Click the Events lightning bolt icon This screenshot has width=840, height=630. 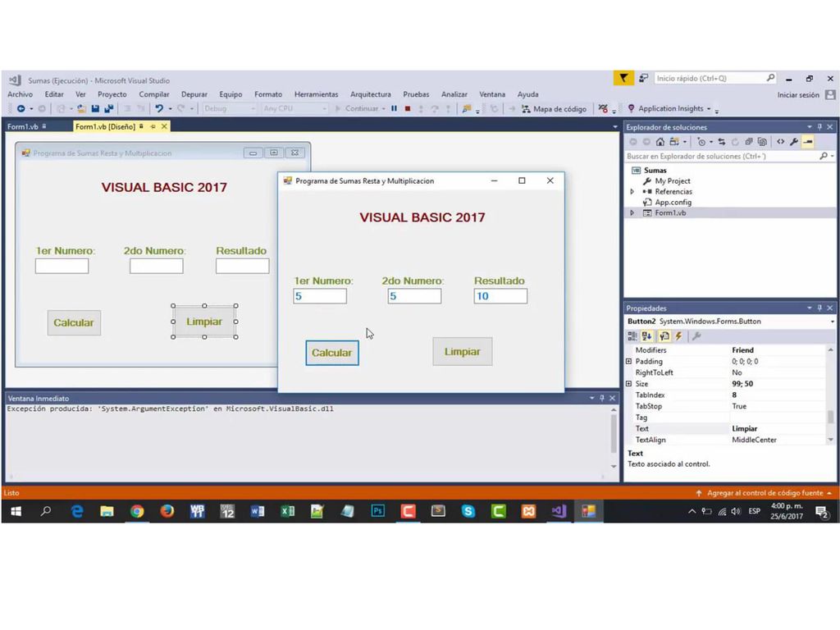coord(678,336)
